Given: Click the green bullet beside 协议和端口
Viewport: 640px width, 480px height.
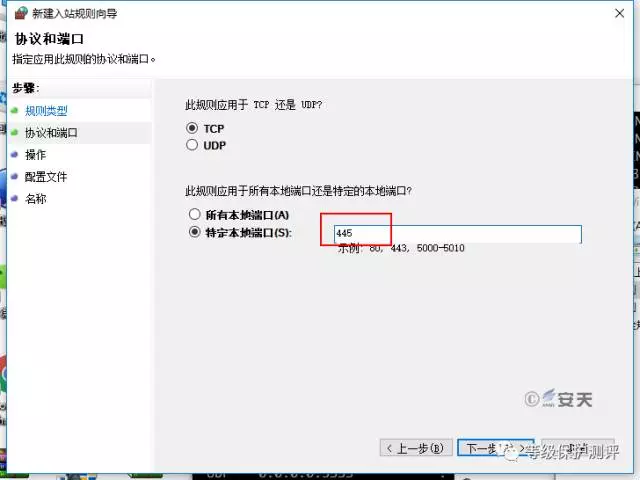Looking at the screenshot, I should pyautogui.click(x=15, y=132).
